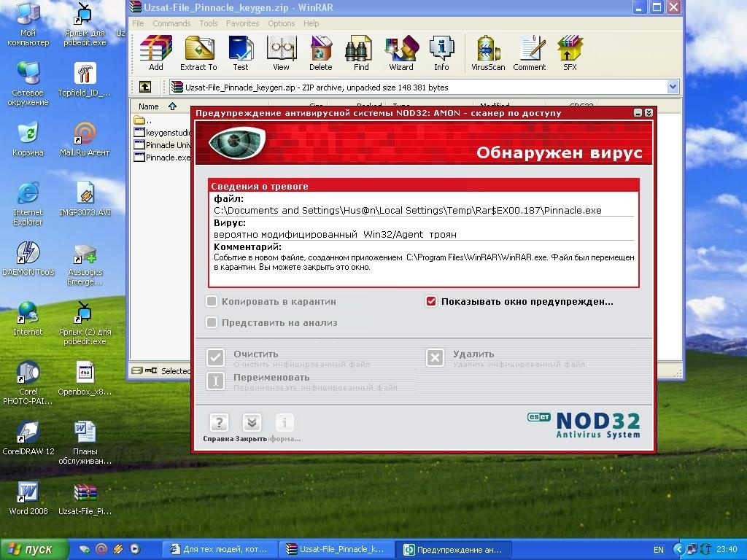
Task: Click the Extract To toolbar icon
Action: point(198,52)
